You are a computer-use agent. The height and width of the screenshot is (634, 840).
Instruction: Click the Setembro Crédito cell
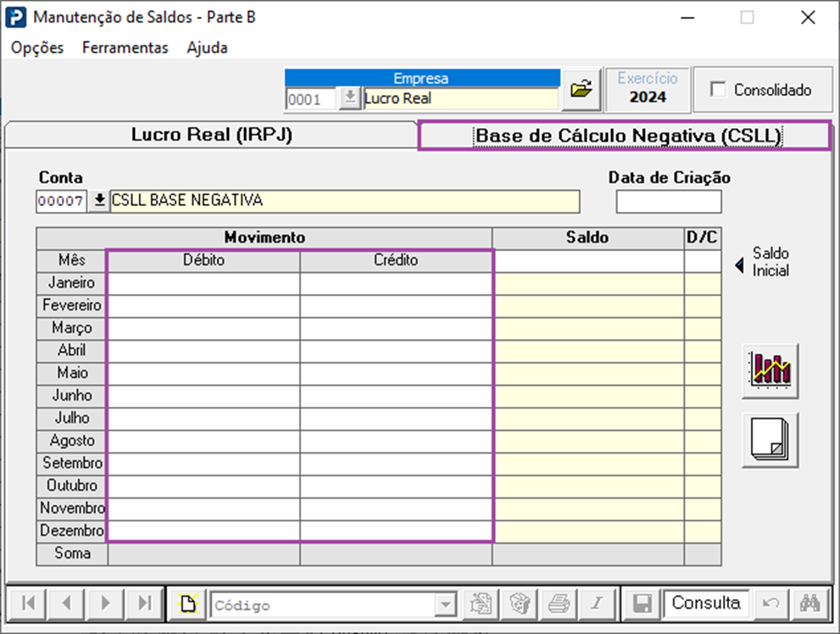pos(396,463)
